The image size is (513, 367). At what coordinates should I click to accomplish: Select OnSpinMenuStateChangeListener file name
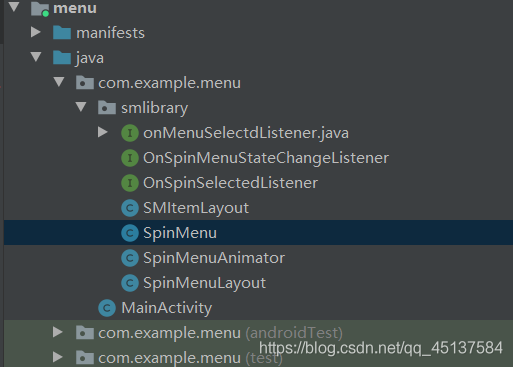click(266, 158)
